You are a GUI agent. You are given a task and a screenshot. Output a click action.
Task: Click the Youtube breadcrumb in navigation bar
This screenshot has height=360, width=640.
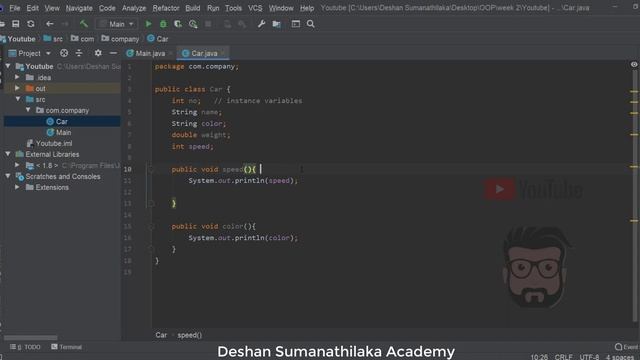click(x=21, y=39)
